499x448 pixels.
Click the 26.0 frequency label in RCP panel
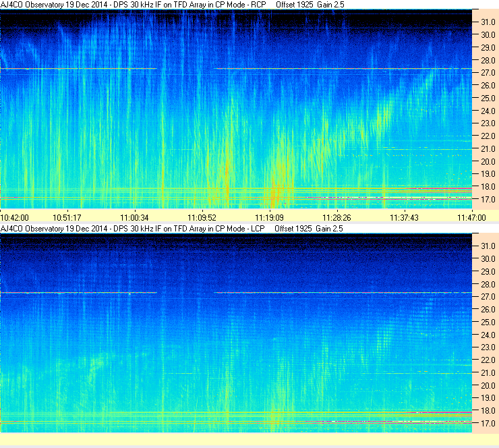point(488,86)
